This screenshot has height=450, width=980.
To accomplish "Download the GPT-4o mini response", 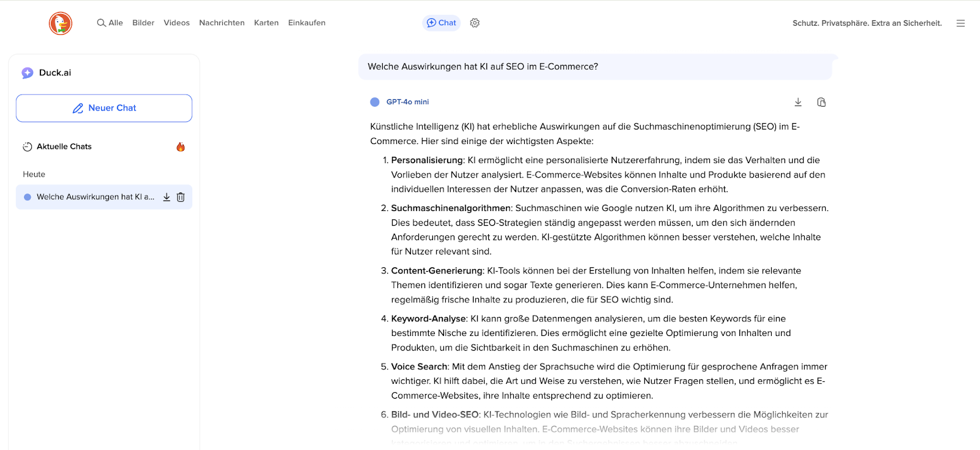I will point(798,102).
